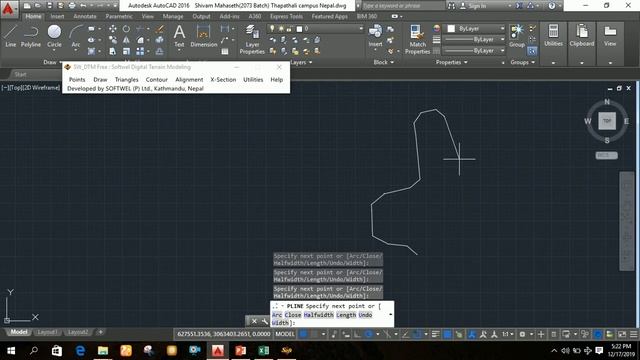Click TOP face of ViewCube

pos(607,121)
